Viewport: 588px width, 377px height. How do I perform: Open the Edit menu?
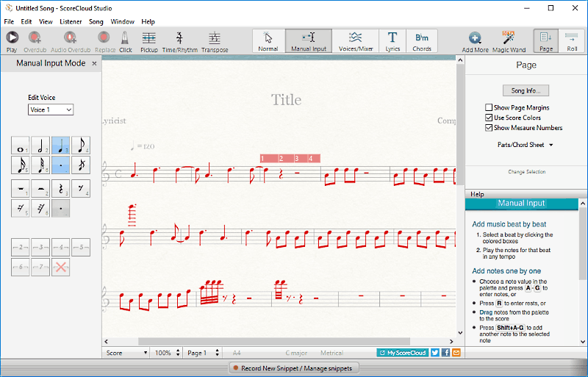[x=26, y=22]
